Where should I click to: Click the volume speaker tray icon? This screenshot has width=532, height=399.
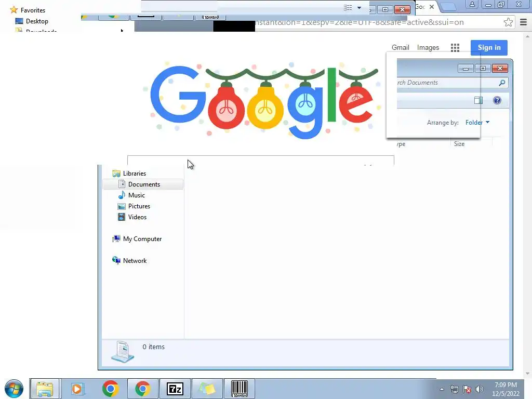480,389
